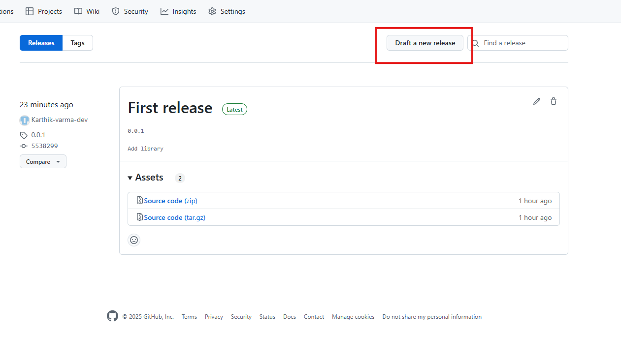Viewport: 621px width, 364px height.
Task: Click the tar.gz row's 1 hour ago timestamp
Action: (535, 217)
